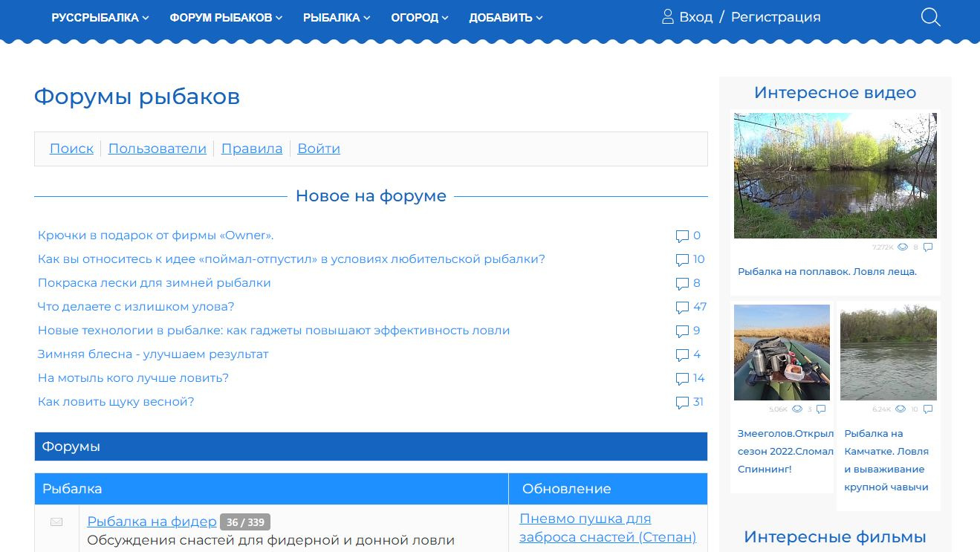
Task: Click the reply count 47
Action: point(700,307)
